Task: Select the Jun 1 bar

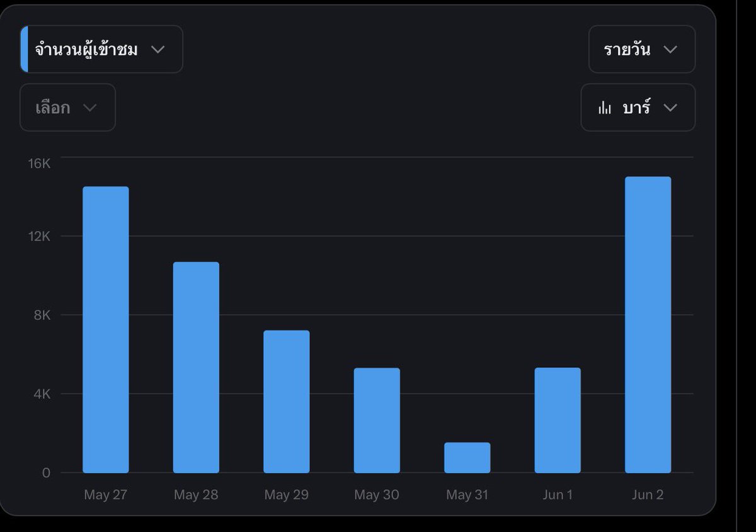Action: pos(558,421)
